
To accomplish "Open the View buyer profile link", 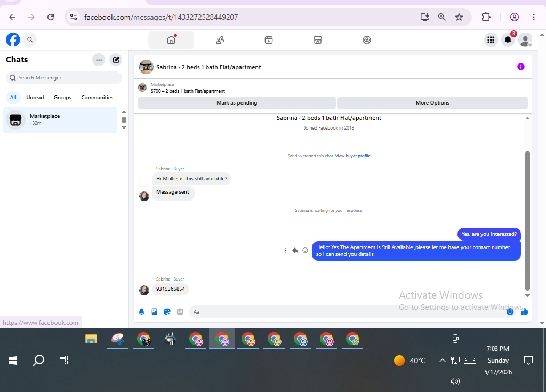I will 352,156.
